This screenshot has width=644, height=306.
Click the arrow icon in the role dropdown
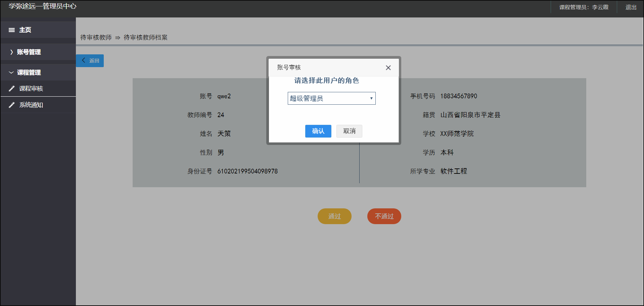click(371, 98)
